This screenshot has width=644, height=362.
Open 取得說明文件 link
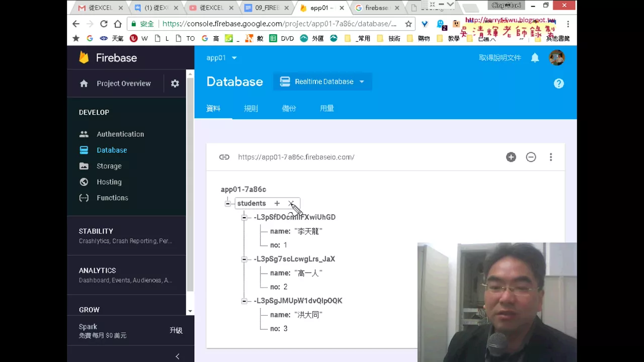(x=500, y=58)
